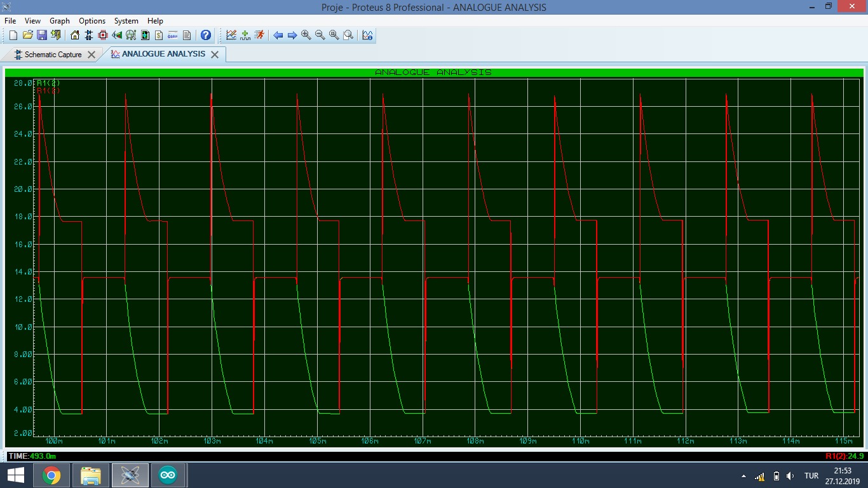
Task: Save the project with the floppy disk icon
Action: [x=41, y=36]
